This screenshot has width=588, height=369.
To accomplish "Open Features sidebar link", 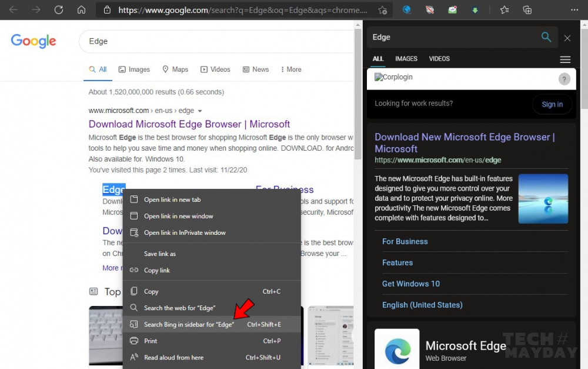I will 397,262.
